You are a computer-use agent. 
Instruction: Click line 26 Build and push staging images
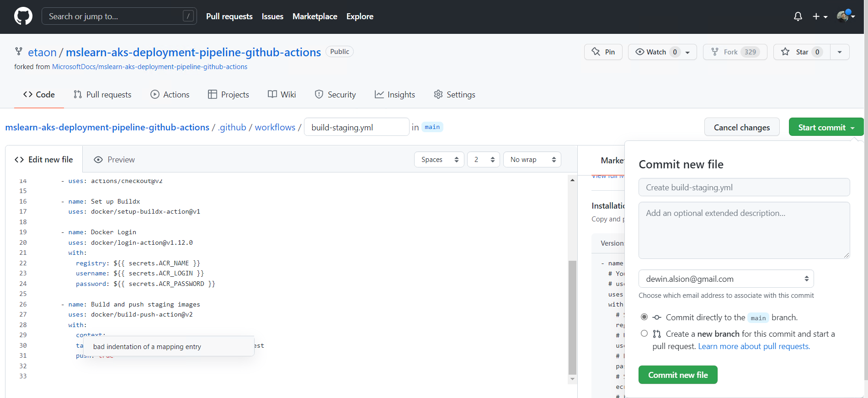[x=131, y=304]
